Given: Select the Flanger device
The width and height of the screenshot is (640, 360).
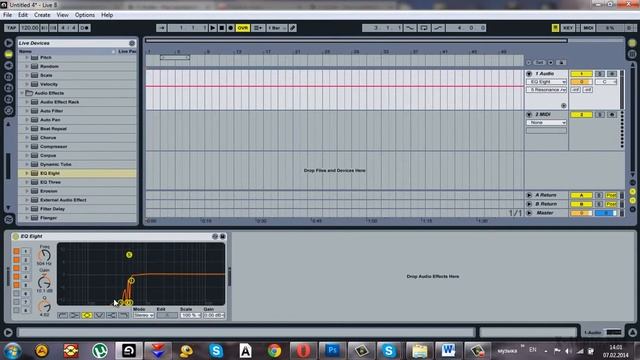Looking at the screenshot, I should [x=48, y=218].
